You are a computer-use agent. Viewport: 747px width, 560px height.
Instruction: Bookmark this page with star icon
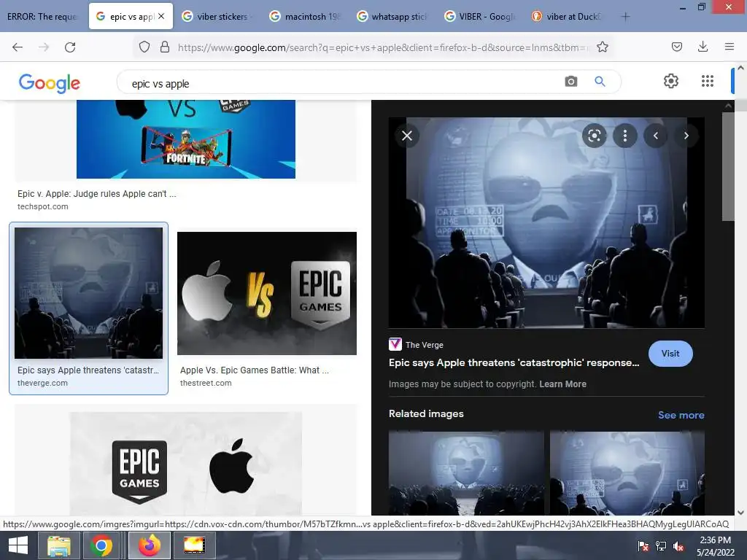tap(602, 47)
